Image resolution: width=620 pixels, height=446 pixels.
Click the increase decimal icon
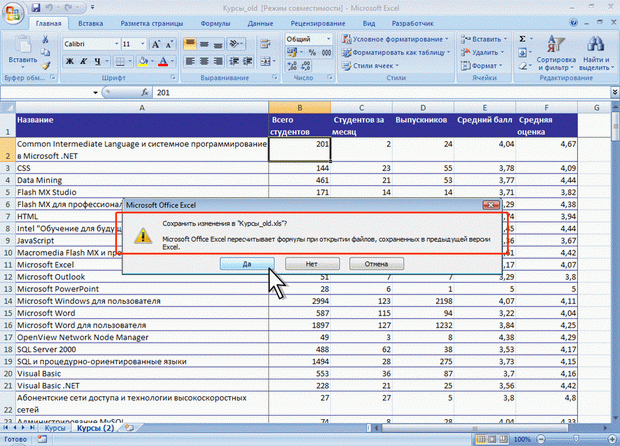point(292,66)
